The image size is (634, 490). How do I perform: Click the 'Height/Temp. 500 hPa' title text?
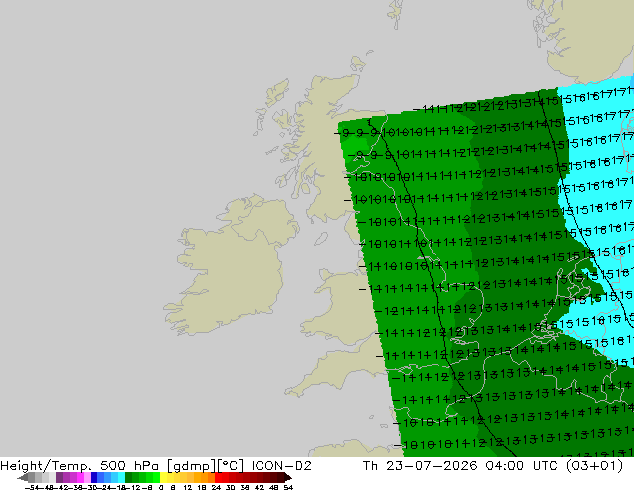tap(81, 466)
